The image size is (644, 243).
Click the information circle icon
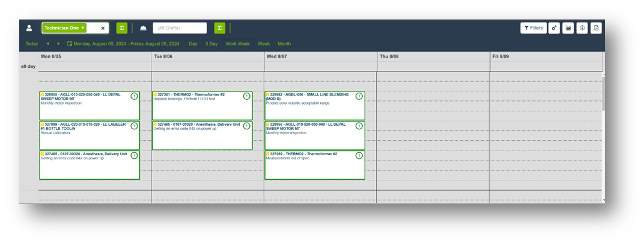[582, 28]
